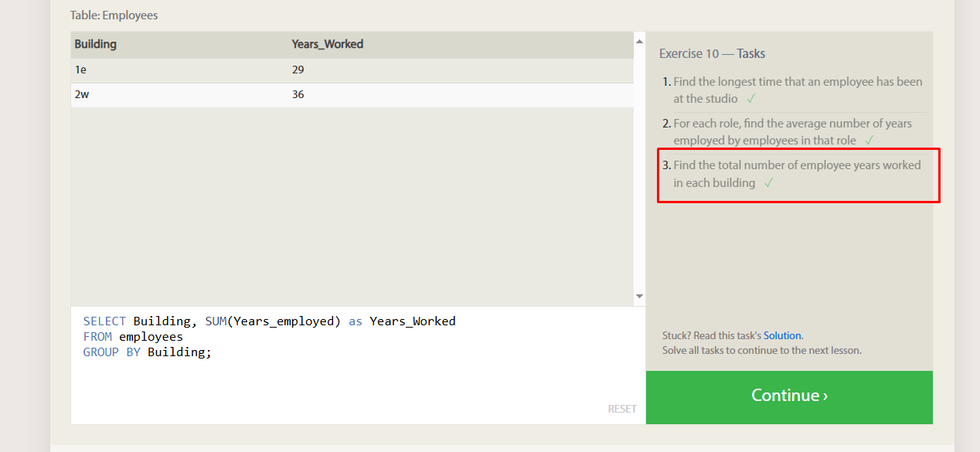Screen dimensions: 980x452
Task: Select the cell containing 1e
Action: click(x=80, y=70)
